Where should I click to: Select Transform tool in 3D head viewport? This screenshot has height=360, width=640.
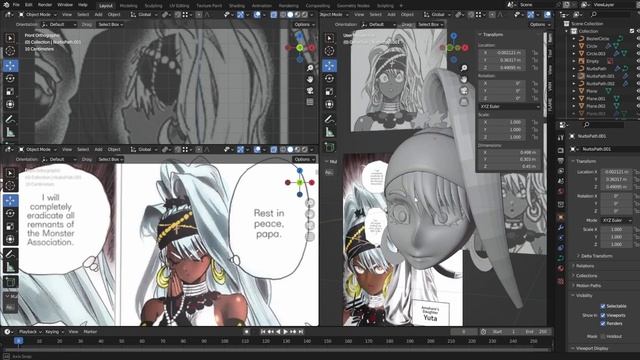coord(329,104)
